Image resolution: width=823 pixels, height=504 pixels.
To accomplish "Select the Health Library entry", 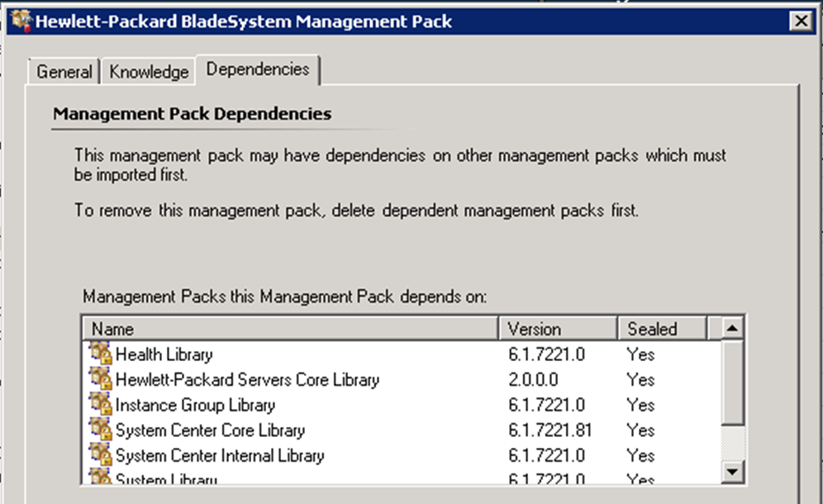I will tap(164, 354).
